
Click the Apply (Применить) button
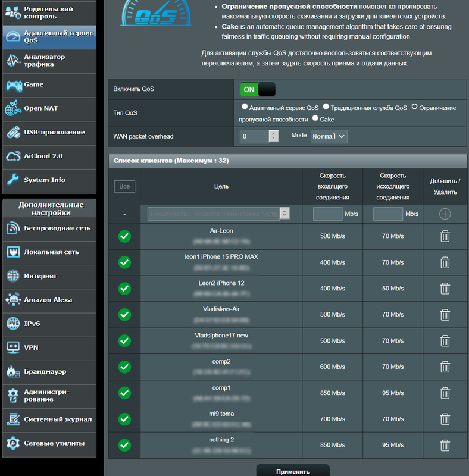pyautogui.click(x=293, y=471)
